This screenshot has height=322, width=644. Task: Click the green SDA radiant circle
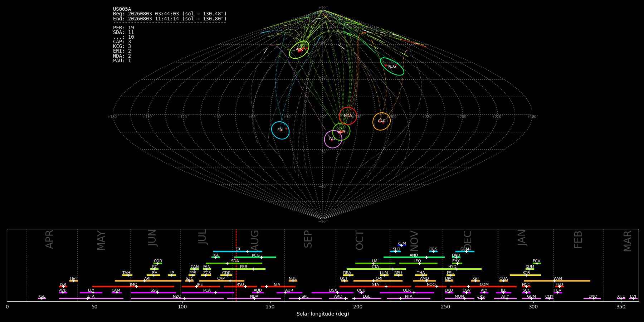(x=341, y=132)
